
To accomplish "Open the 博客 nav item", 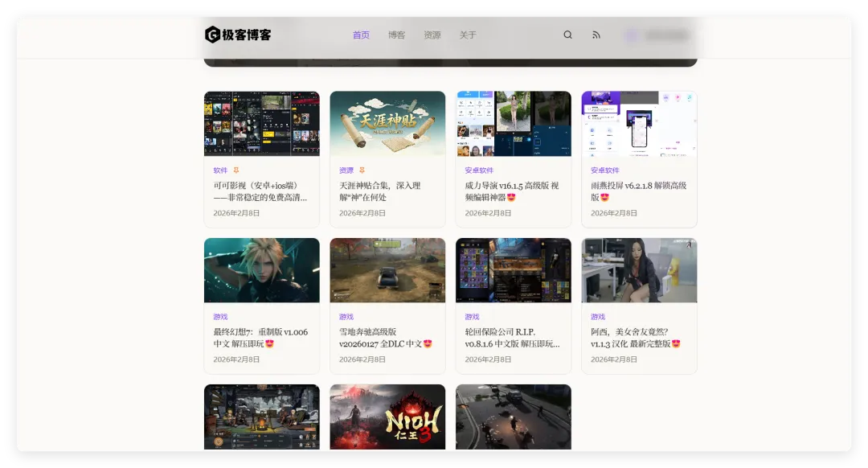I will coord(396,35).
